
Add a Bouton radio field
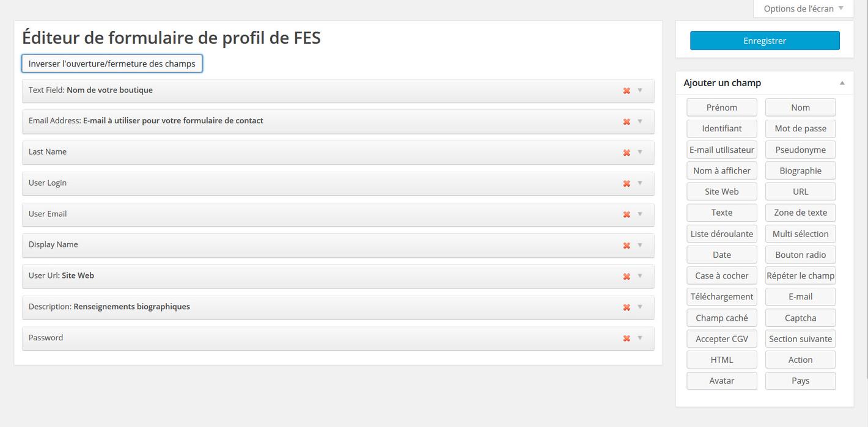(x=800, y=255)
